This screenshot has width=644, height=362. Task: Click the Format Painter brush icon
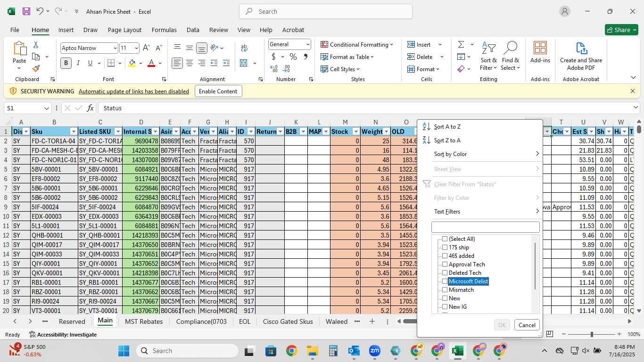(36, 69)
